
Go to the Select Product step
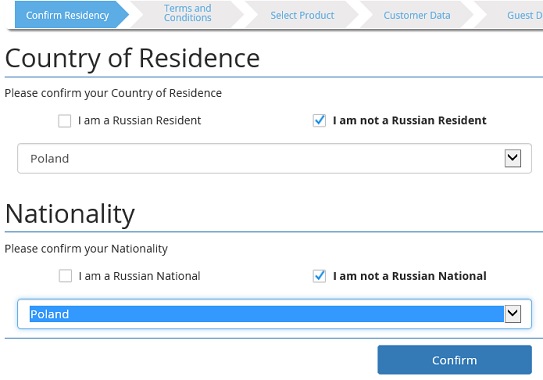(x=302, y=15)
